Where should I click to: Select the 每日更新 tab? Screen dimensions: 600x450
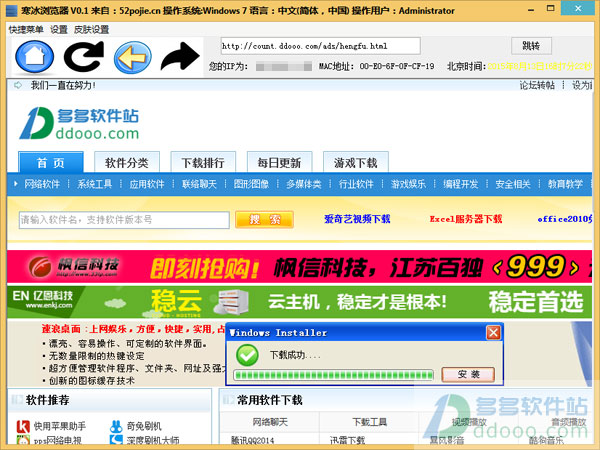coord(279,163)
